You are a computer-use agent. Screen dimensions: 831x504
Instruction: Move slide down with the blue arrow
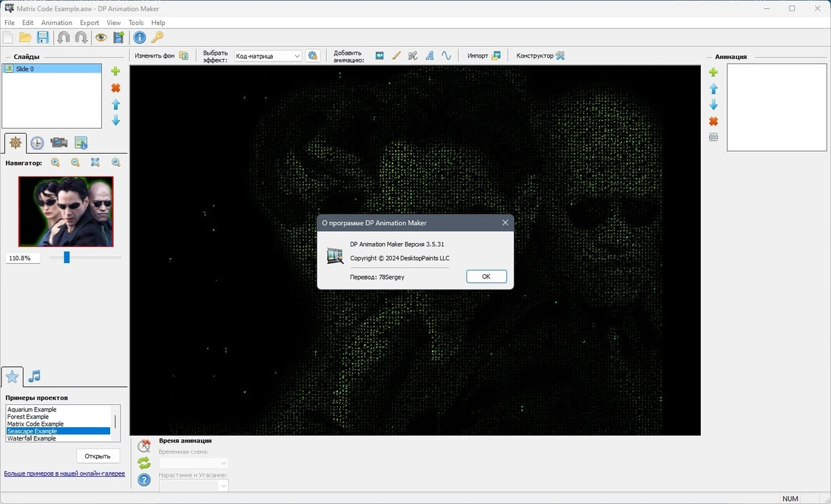tap(116, 120)
